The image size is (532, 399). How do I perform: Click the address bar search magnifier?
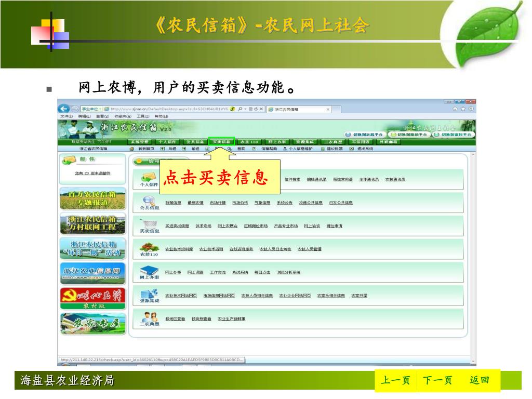tap(240, 109)
